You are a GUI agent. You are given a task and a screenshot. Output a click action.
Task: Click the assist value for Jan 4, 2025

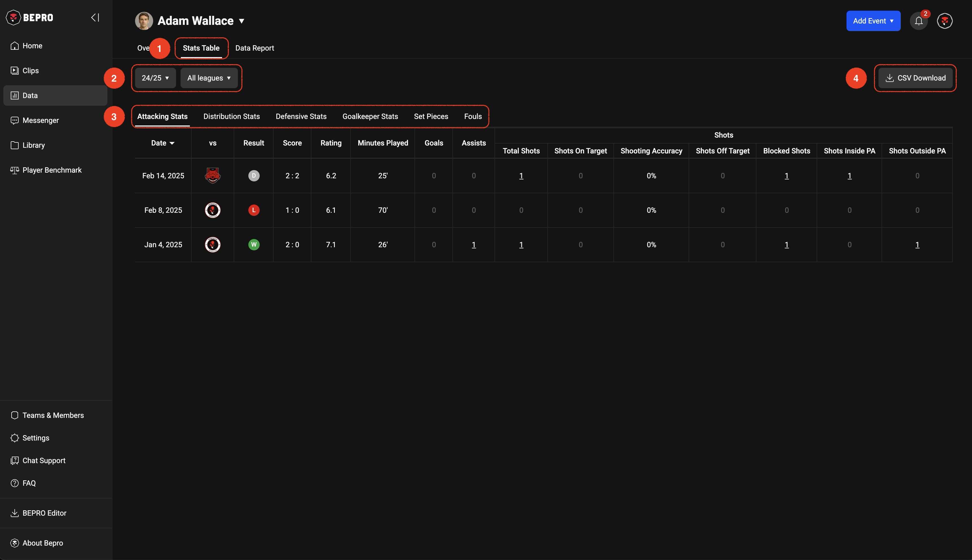point(474,245)
